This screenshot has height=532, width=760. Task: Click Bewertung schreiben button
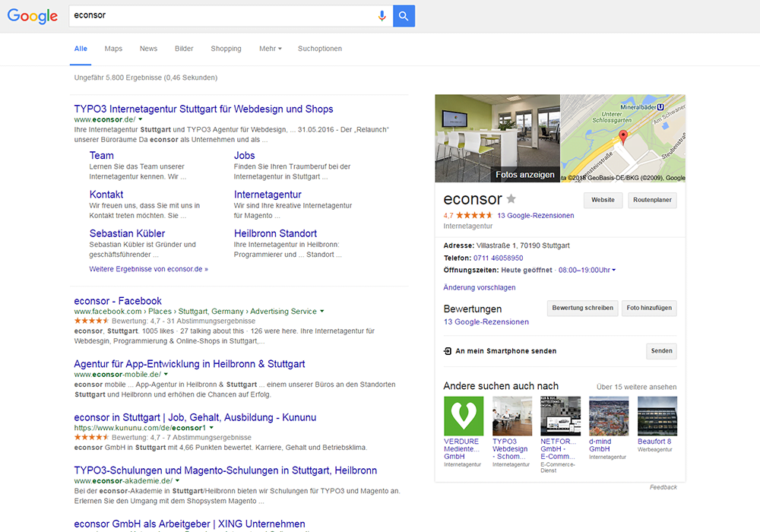583,308
